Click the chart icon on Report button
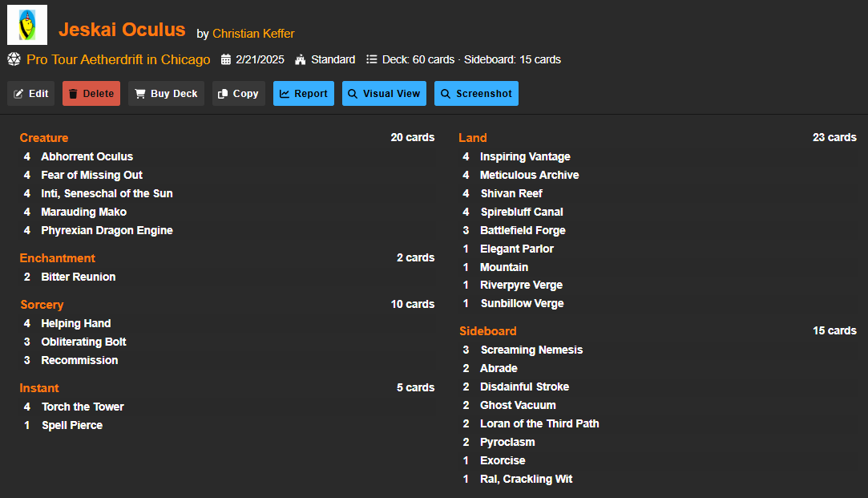 [x=285, y=94]
